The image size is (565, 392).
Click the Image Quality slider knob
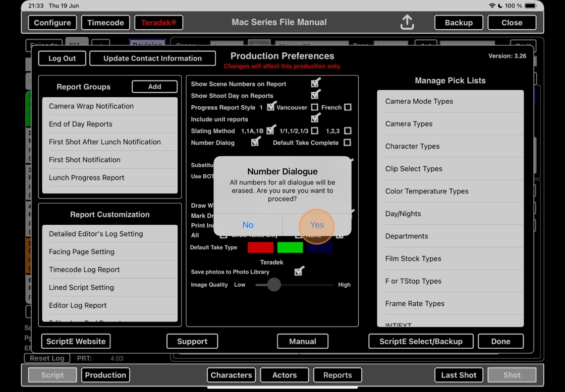(x=274, y=285)
